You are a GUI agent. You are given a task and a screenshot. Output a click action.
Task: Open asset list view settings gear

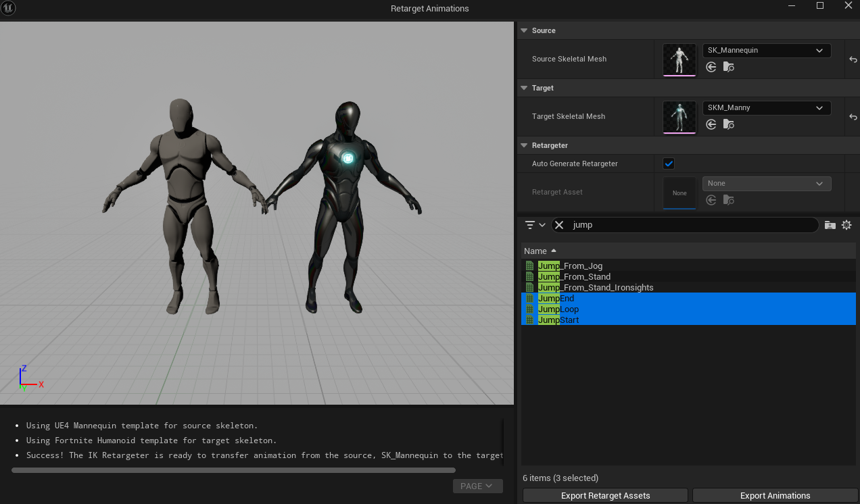tap(846, 225)
